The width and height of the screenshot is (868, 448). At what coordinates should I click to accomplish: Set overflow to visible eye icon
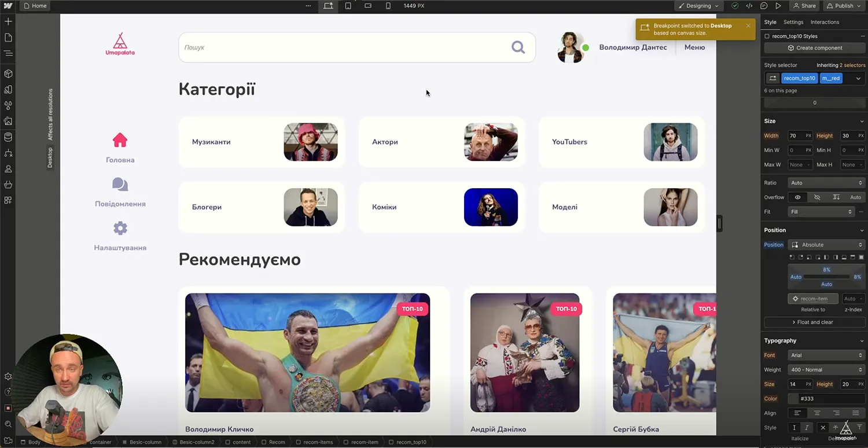[x=797, y=197]
